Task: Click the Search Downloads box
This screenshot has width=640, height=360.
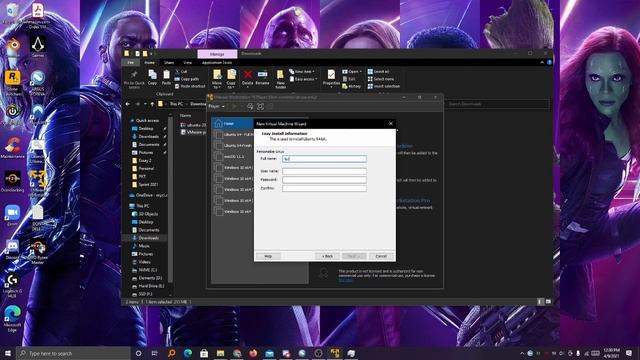Action: [x=497, y=104]
